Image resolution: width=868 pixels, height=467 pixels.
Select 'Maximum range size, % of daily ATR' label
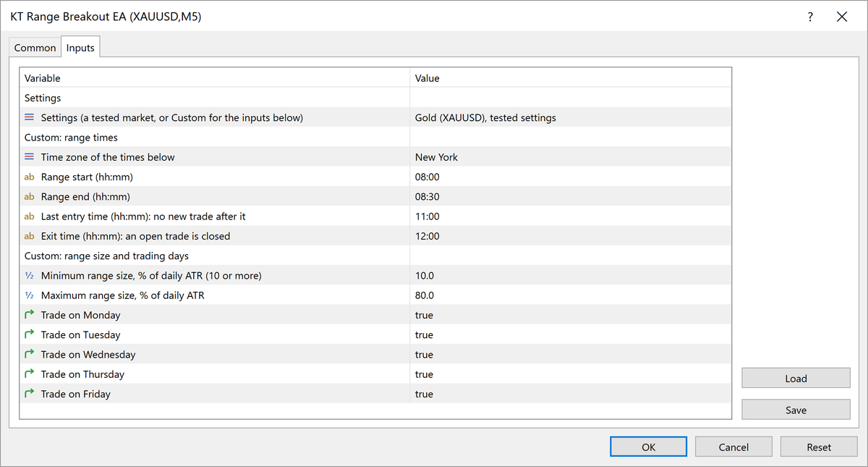pyautogui.click(x=123, y=295)
